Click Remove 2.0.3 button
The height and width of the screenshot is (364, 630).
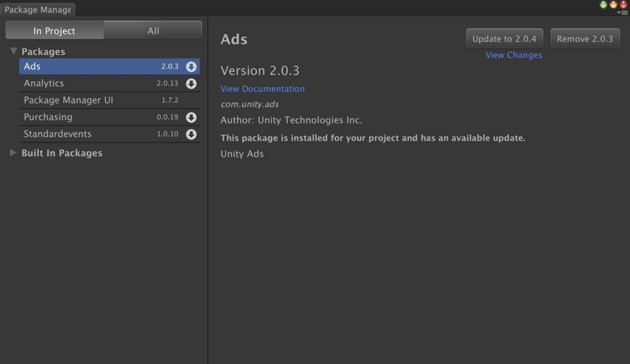(x=585, y=39)
